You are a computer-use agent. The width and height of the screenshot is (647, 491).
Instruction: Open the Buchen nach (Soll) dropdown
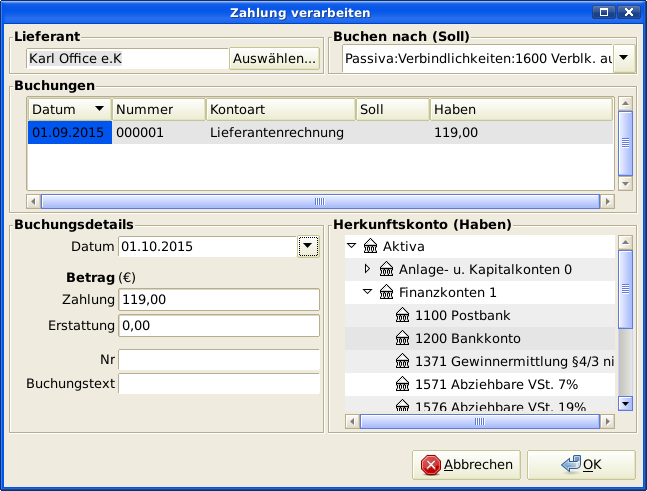click(623, 59)
